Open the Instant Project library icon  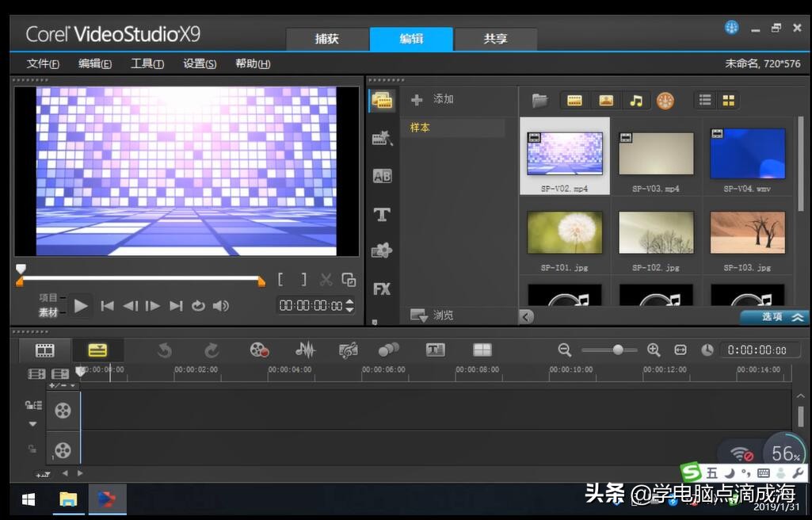(382, 139)
